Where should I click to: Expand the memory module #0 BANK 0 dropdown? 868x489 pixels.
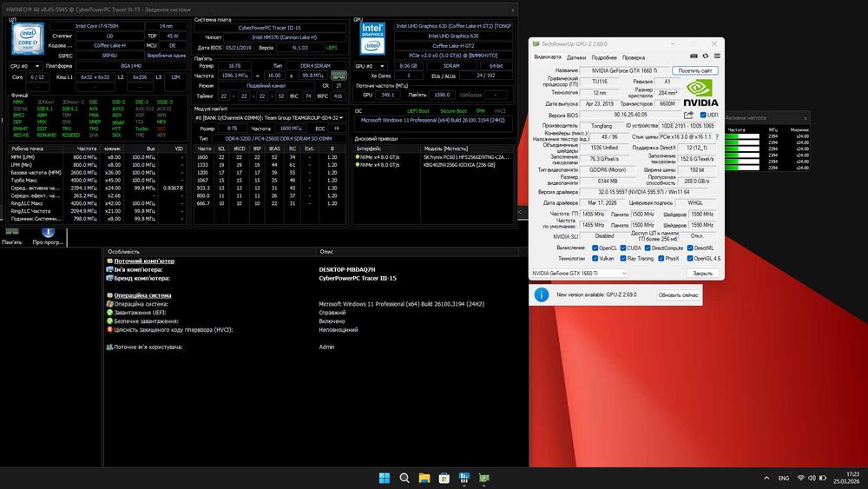pos(269,118)
